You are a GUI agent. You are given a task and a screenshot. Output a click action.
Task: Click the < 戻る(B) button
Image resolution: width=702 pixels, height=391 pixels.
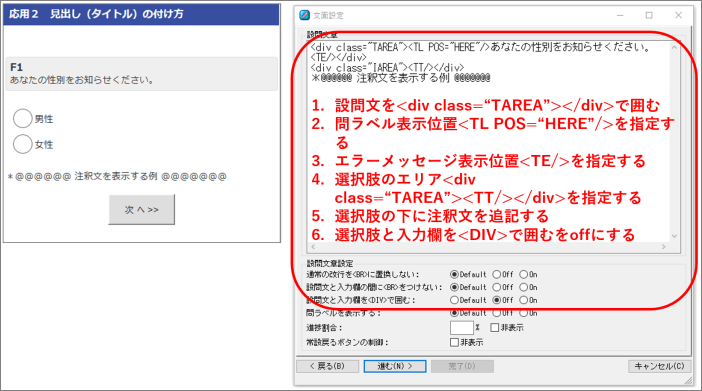click(327, 366)
